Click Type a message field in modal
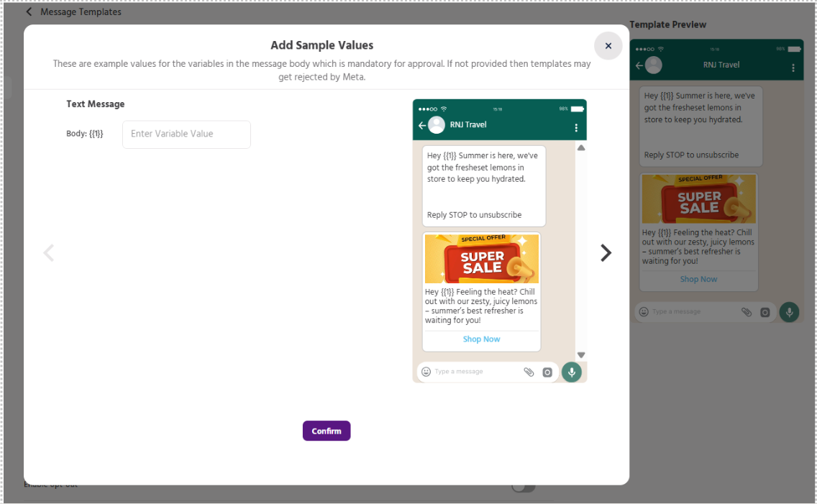Viewport: 817px width, 504px height. [475, 372]
